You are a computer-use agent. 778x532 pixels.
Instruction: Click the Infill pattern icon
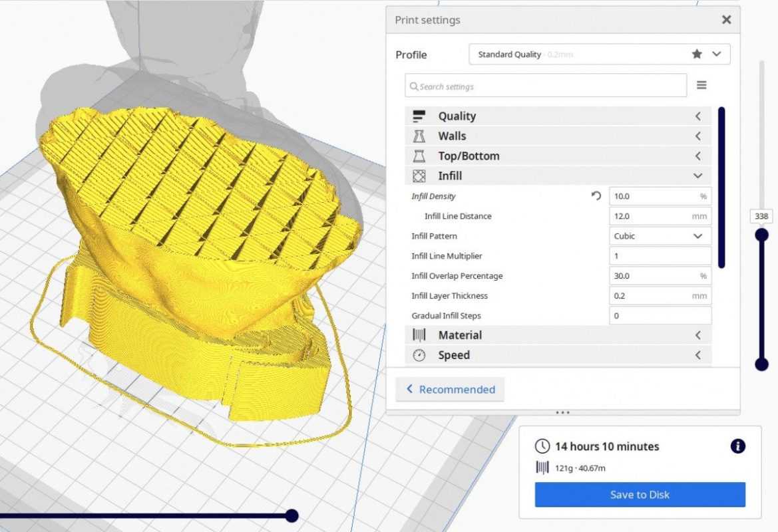coord(419,176)
